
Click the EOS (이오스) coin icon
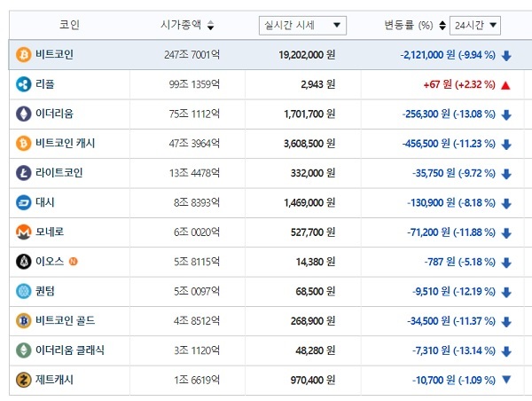[x=23, y=262]
